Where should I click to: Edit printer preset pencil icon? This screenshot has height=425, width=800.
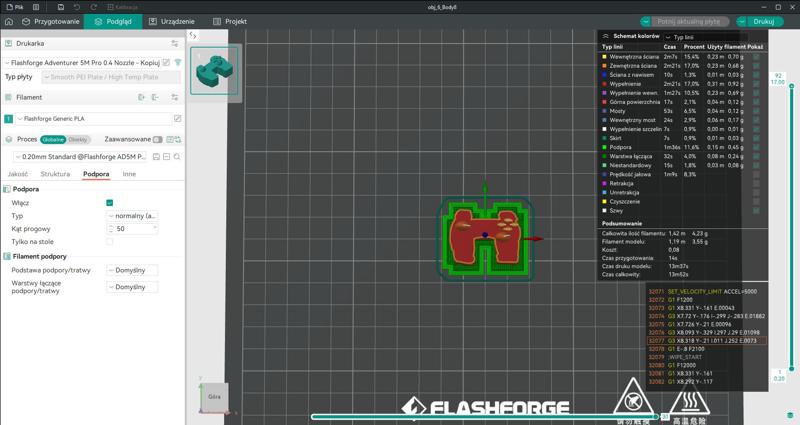pyautogui.click(x=166, y=62)
